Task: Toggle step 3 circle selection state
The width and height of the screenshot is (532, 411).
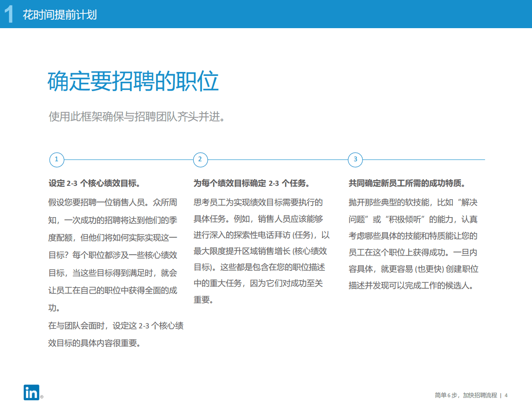Action: tap(355, 159)
